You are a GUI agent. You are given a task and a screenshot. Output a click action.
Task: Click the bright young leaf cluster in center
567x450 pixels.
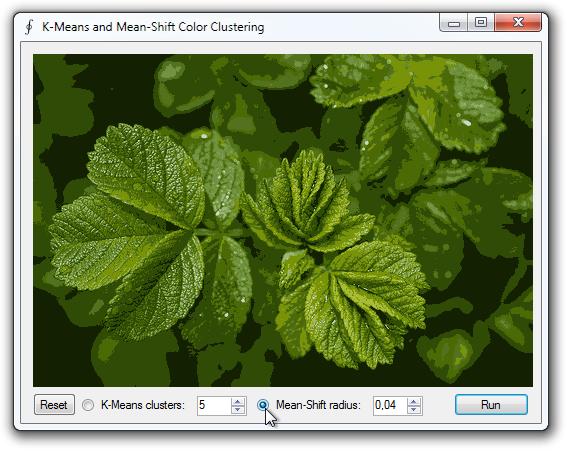[306, 203]
